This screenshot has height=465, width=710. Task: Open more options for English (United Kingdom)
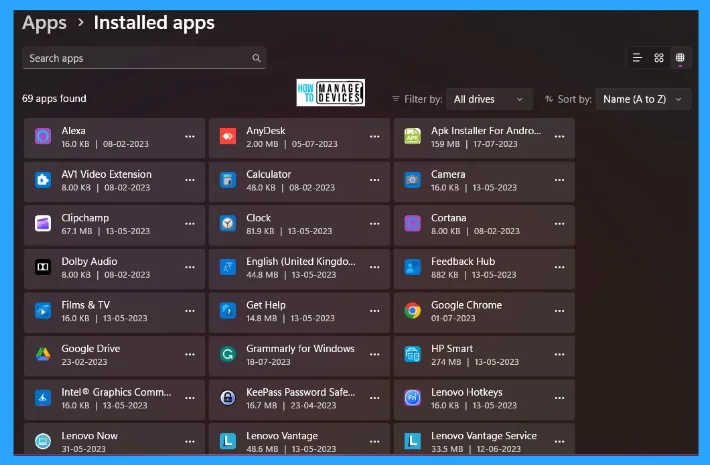[x=374, y=267]
